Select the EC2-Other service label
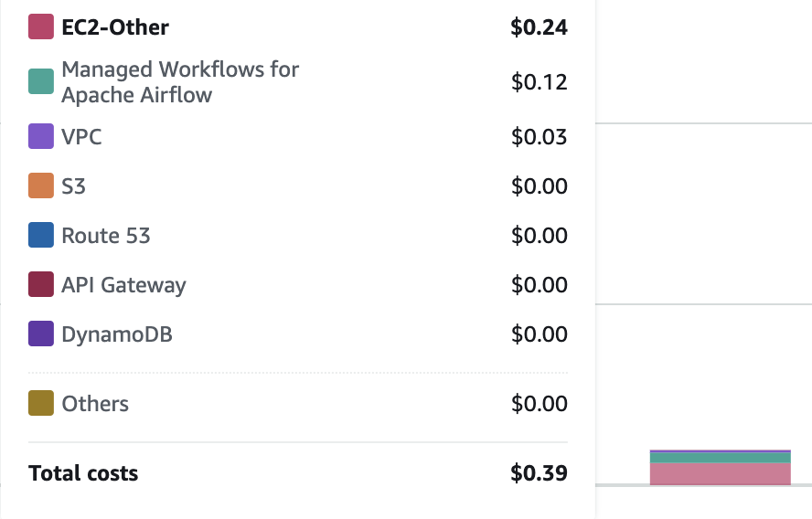The image size is (812, 519). coord(115,27)
